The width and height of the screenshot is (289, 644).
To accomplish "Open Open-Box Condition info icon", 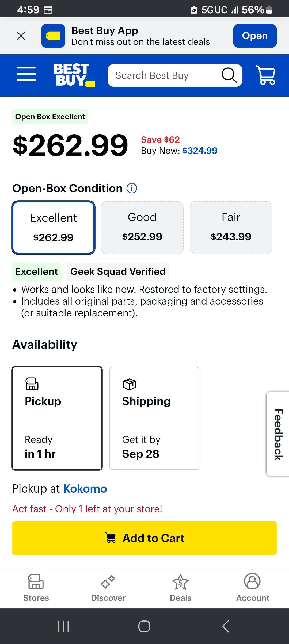I will click(132, 188).
